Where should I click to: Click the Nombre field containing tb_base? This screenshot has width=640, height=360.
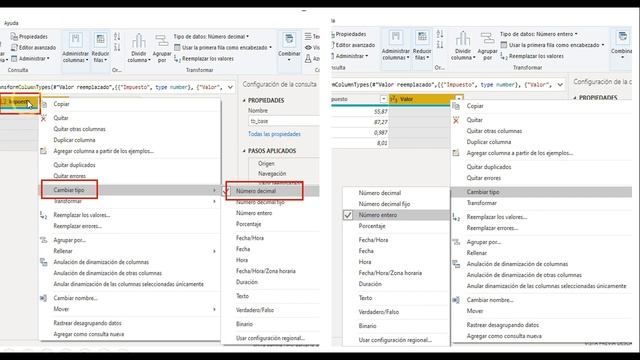coord(284,121)
